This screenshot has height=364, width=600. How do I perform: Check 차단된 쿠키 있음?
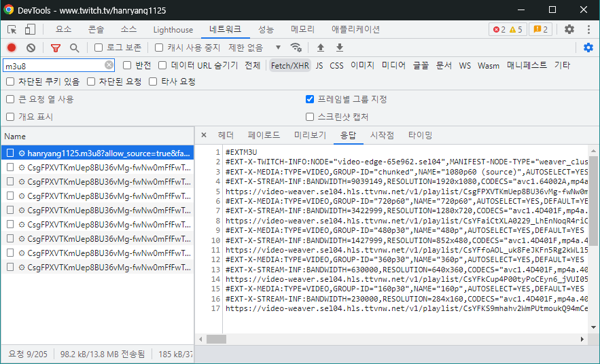pyautogui.click(x=10, y=81)
